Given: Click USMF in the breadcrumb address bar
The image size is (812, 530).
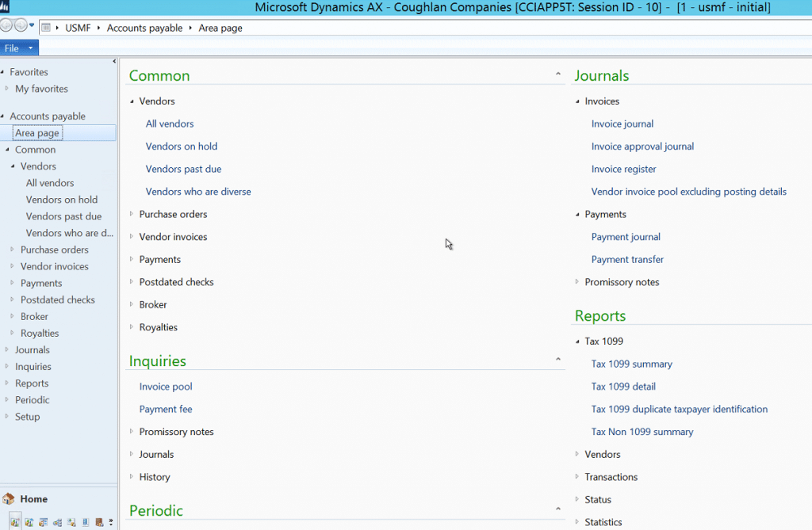Looking at the screenshot, I should (78, 28).
